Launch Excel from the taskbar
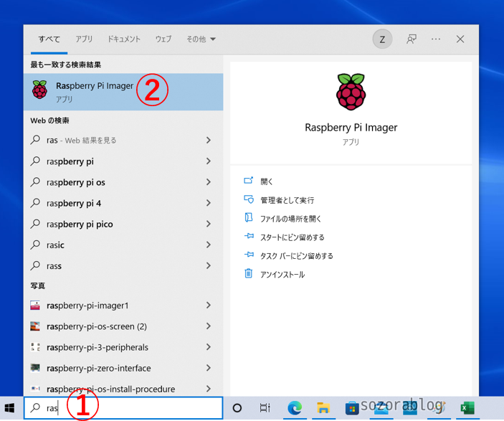504x421 pixels. click(467, 408)
